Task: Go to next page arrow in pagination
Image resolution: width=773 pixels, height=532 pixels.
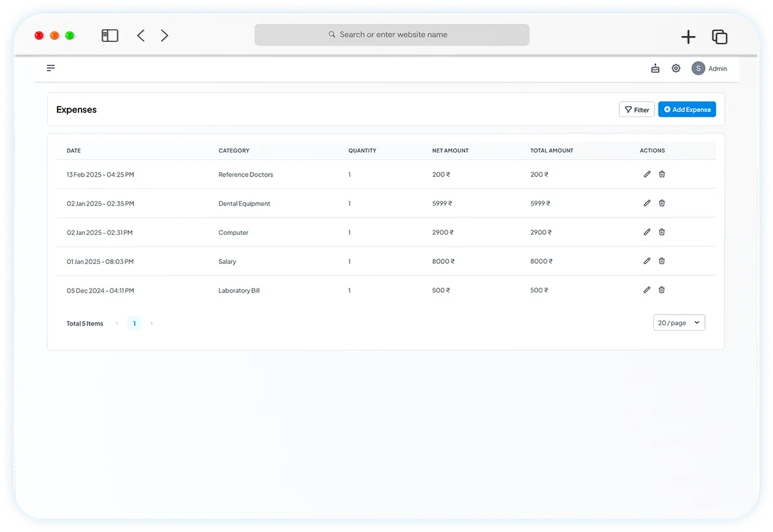Action: 151,324
